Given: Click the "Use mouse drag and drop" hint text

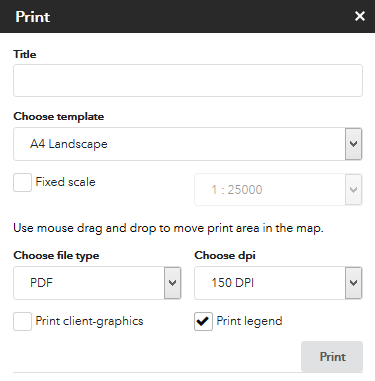Looking at the screenshot, I should [x=168, y=228].
